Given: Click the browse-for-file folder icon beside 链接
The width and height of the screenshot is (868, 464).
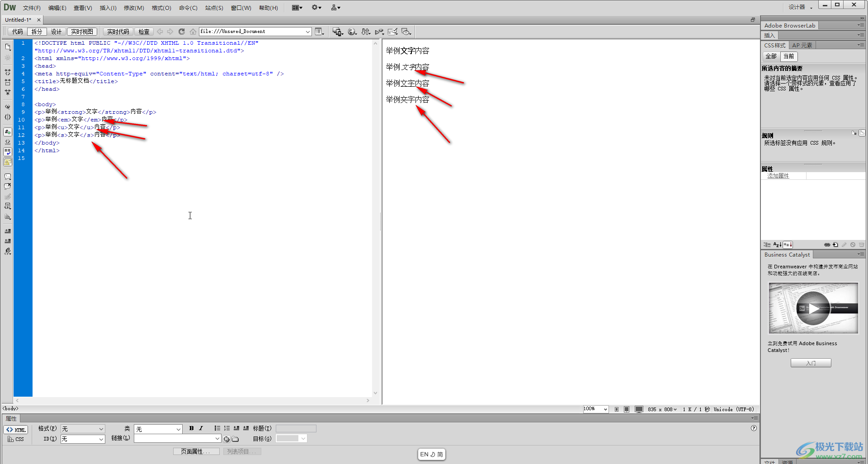Looking at the screenshot, I should [x=236, y=439].
